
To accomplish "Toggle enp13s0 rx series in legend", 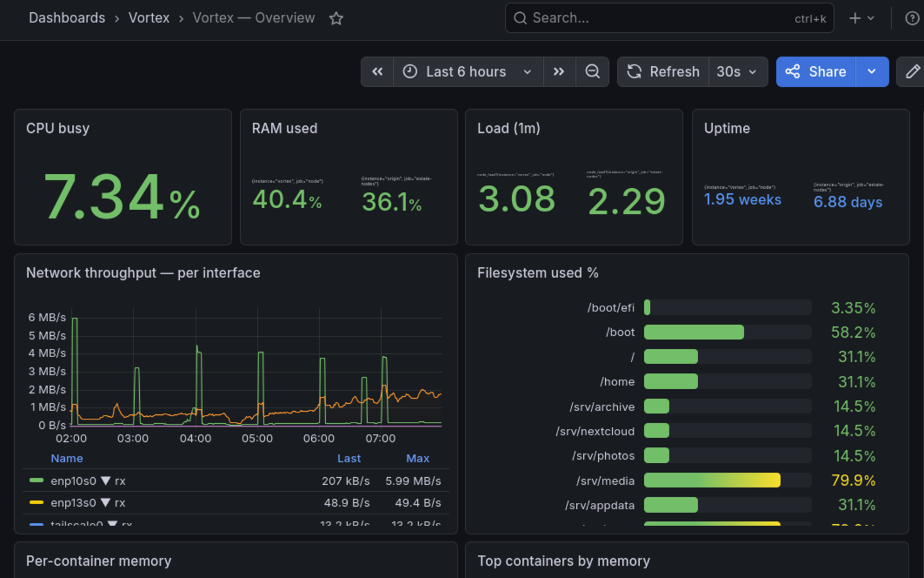I will point(88,503).
